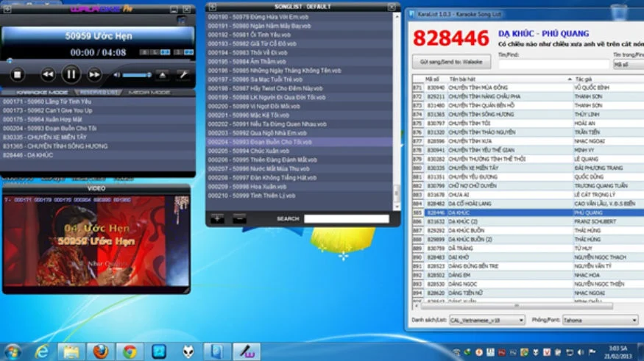Viewport: 644px width, 361px height.
Task: Pause the currently playing song
Action: 71,74
